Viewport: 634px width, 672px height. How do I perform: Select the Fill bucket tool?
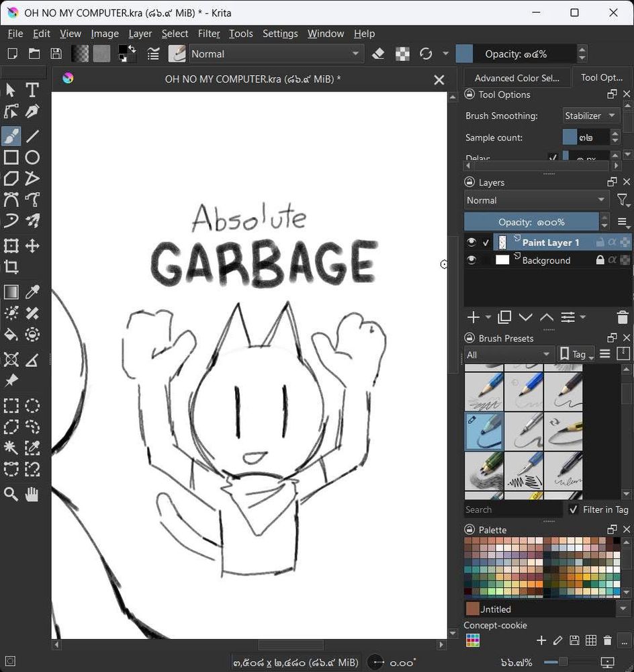tap(11, 334)
